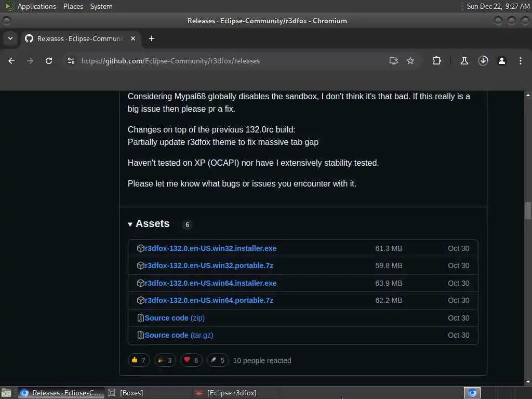Screen dimensions: 532x399
Task: Bookmark this page with the star icon
Action: 410,61
